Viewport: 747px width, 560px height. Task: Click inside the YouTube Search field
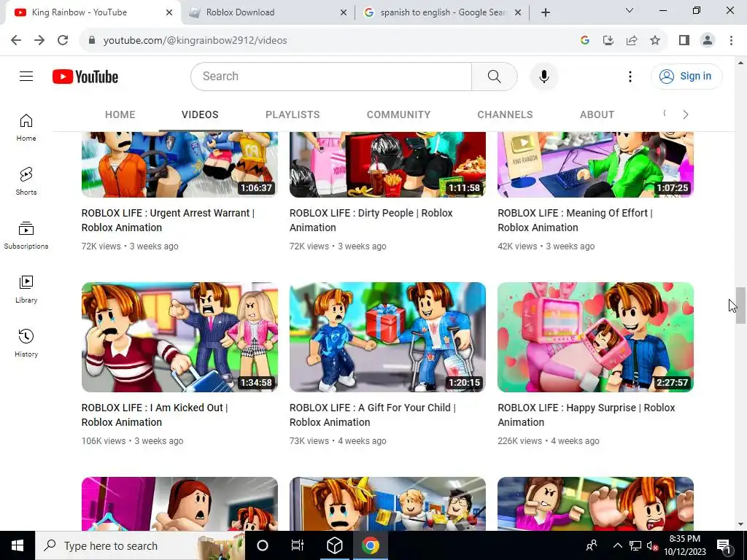[331, 76]
